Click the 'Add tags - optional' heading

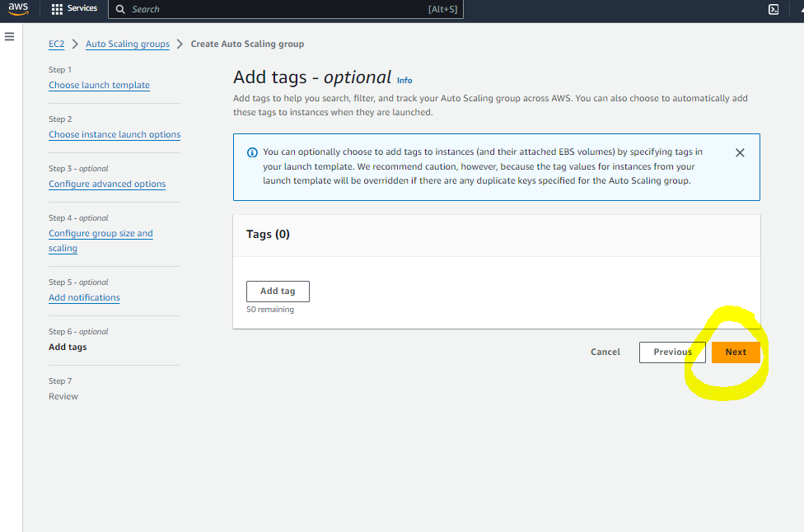coord(312,77)
